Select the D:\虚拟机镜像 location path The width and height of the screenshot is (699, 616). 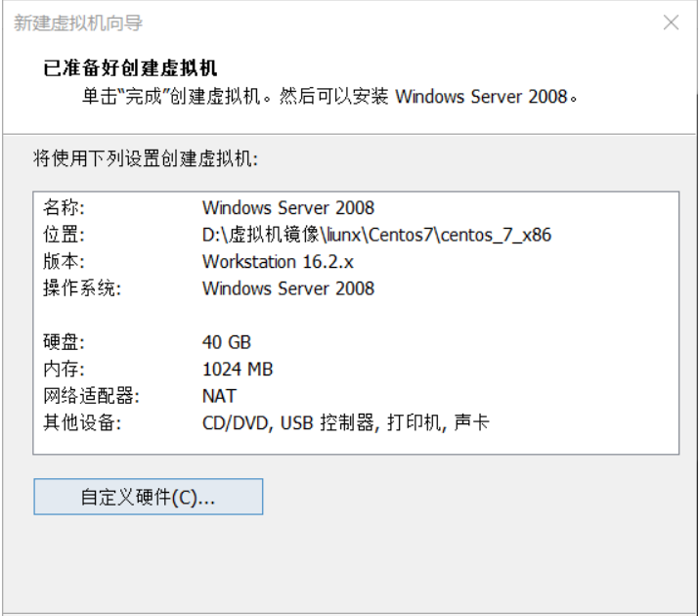[376, 235]
